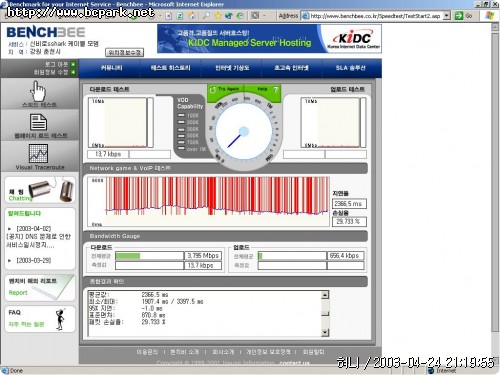Click the Try Again refresh icon
The width and height of the screenshot is (500, 375).
[x=212, y=90]
